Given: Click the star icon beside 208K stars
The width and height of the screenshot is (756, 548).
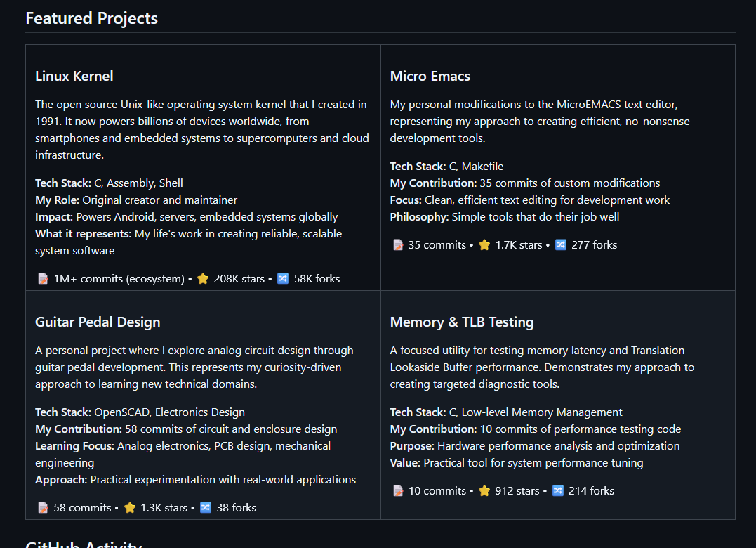Looking at the screenshot, I should click(203, 279).
